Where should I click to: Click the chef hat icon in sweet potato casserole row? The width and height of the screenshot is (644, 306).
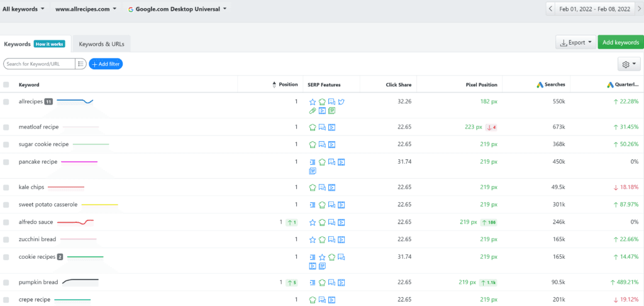(x=322, y=205)
